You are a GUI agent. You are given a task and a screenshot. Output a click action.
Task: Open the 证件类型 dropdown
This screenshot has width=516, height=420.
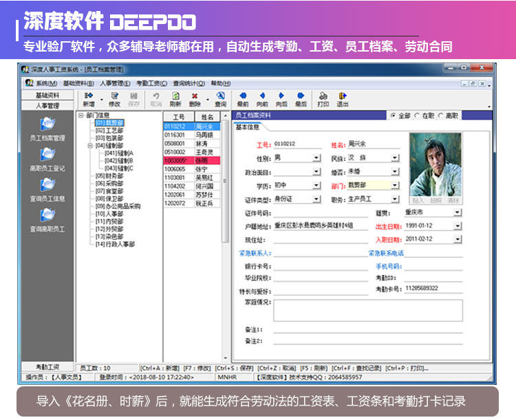tap(316, 199)
